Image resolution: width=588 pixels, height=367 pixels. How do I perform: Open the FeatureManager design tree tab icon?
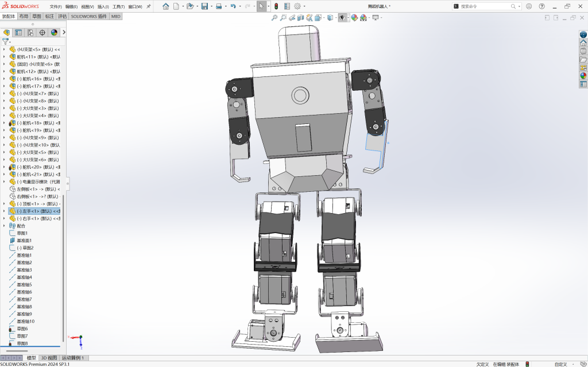coord(6,33)
